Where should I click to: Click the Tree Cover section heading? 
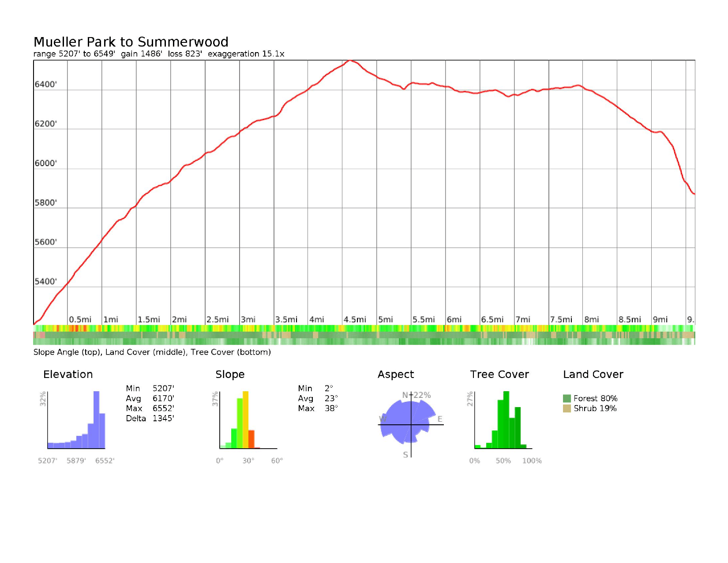499,374
